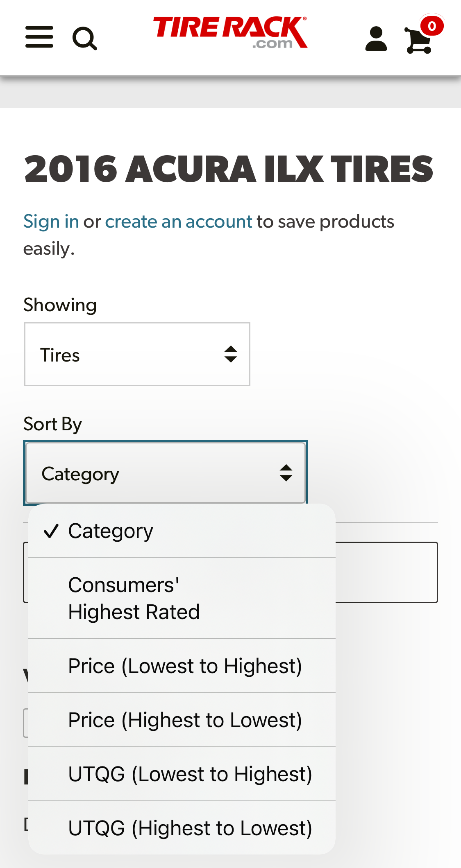Click the cart badge showing 0 items

(432, 25)
